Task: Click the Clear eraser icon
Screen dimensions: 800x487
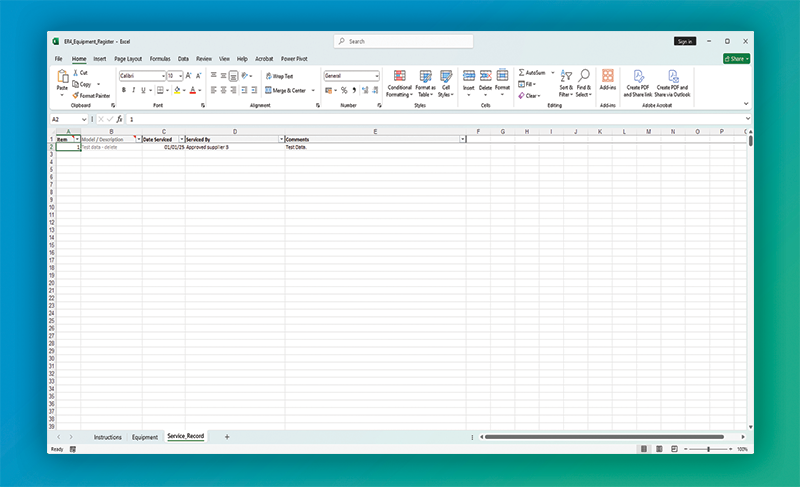Action: click(x=521, y=95)
